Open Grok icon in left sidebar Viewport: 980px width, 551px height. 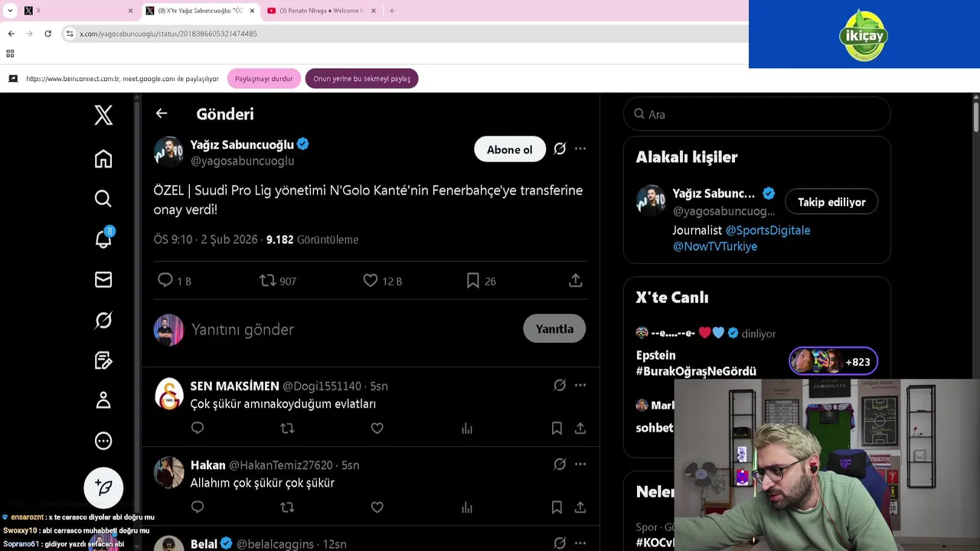click(103, 320)
